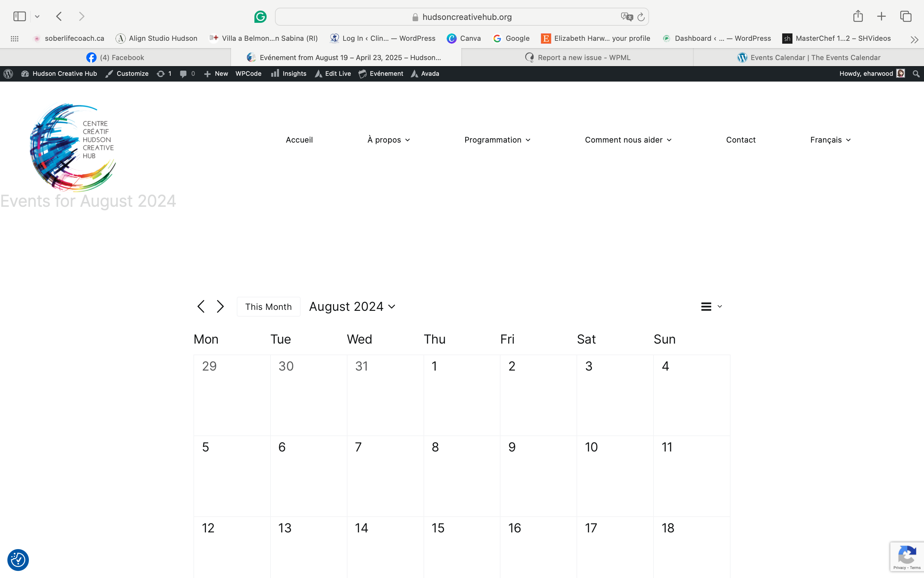Toggle the Safari sidebar
The height and width of the screenshot is (578, 924).
[20, 16]
